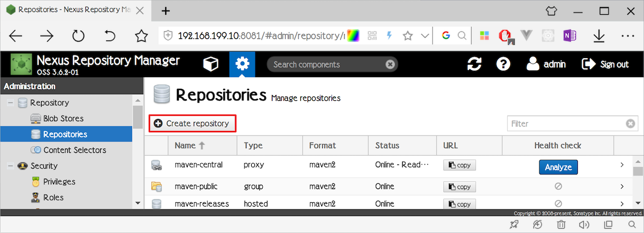Bookmark page with the toolbar star
Image resolution: width=644 pixels, height=233 pixels.
tap(141, 36)
